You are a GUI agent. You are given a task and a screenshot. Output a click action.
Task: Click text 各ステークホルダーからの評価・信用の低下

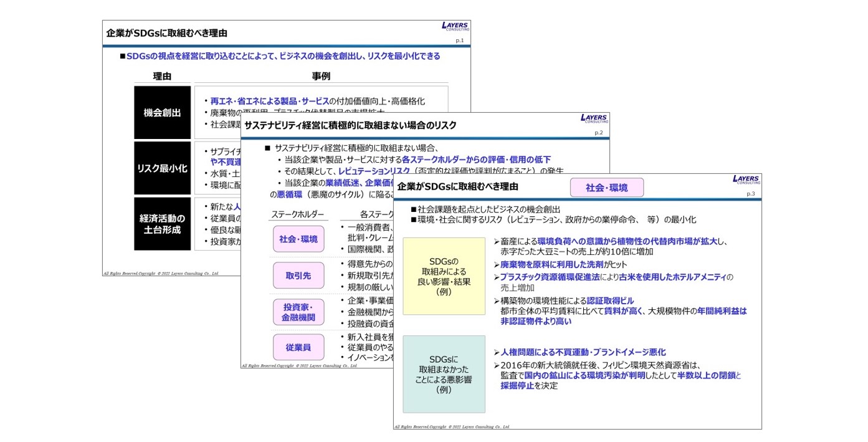click(x=477, y=160)
